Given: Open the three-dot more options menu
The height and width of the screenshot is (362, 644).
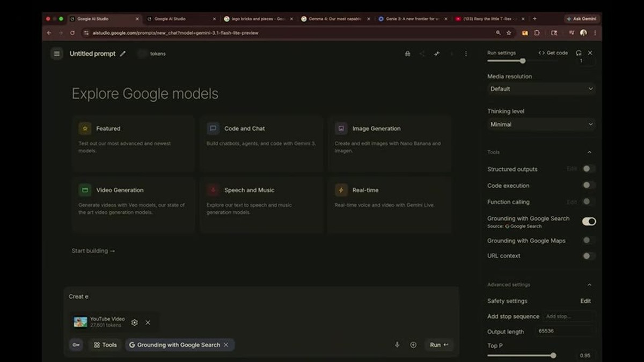Looking at the screenshot, I should pyautogui.click(x=466, y=54).
